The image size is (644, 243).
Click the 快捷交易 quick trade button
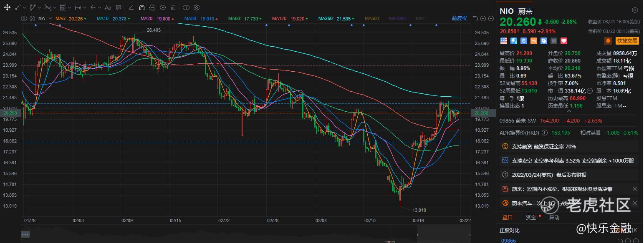click(627, 40)
